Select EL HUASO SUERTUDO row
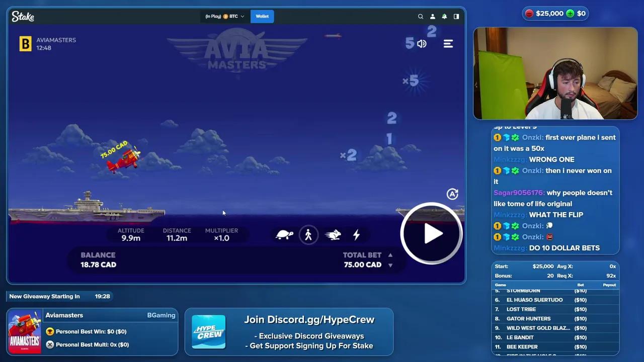The image size is (644, 362). [555, 300]
